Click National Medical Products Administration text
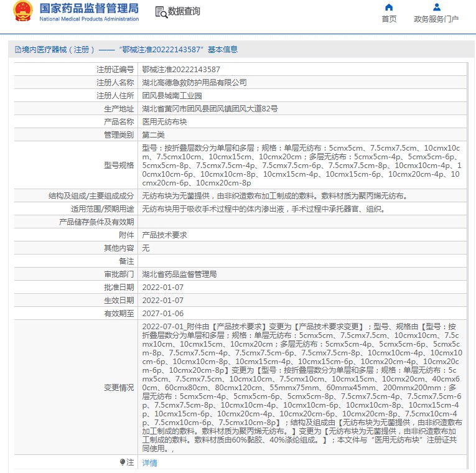This screenshot has width=476, height=473. click(x=89, y=19)
